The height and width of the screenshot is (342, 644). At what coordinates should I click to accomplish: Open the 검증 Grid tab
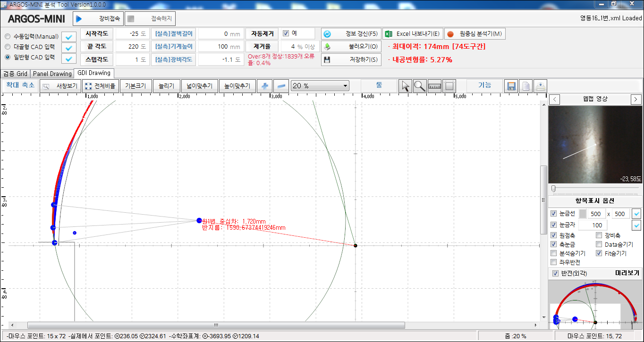pyautogui.click(x=15, y=73)
